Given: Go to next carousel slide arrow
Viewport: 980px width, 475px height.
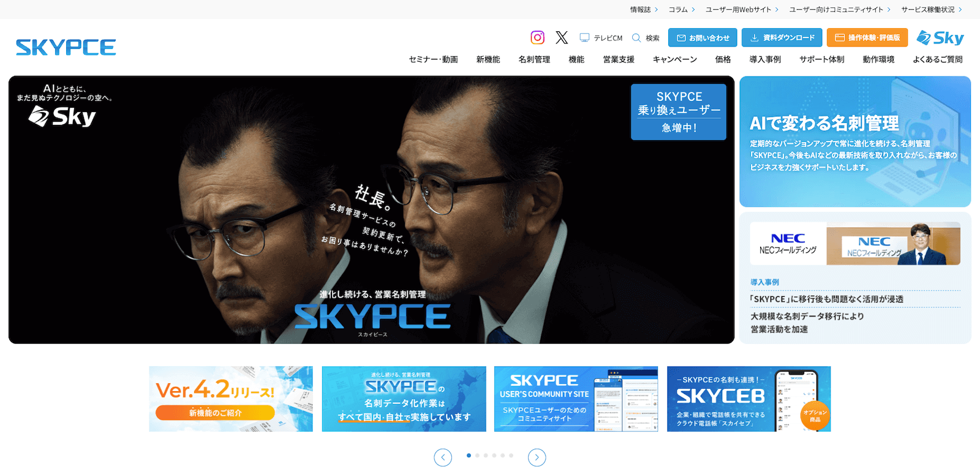Looking at the screenshot, I should 537,457.
